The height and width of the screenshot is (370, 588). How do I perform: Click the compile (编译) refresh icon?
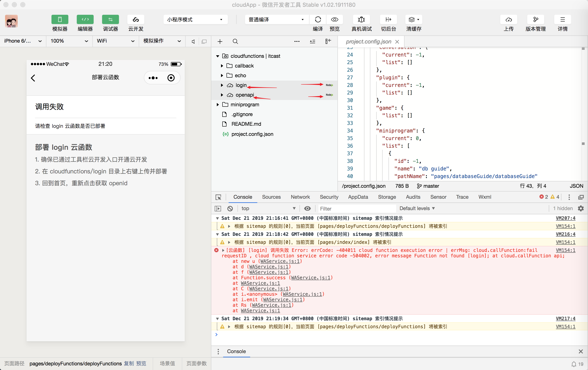coord(318,20)
